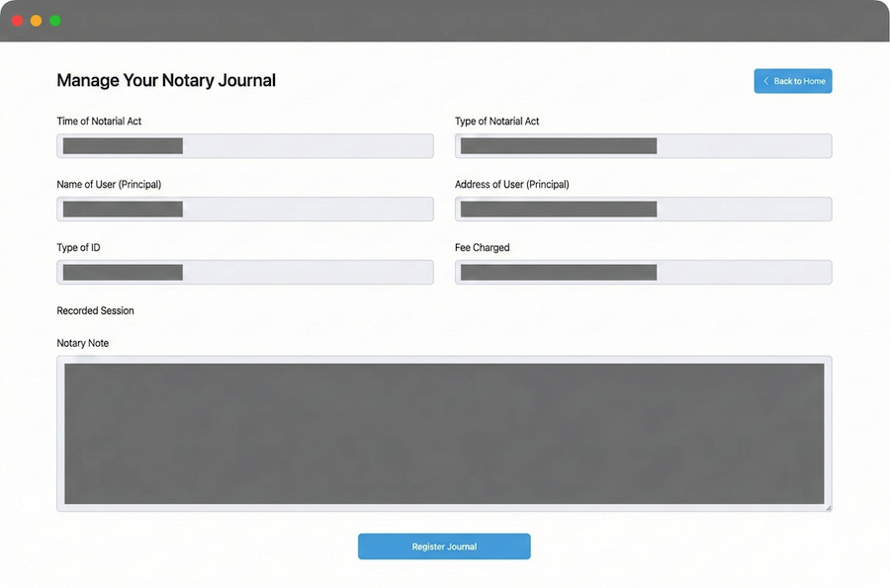Screen dimensions: 890x588
Task: Click the "Time of Notarial Act" label
Action: (99, 122)
